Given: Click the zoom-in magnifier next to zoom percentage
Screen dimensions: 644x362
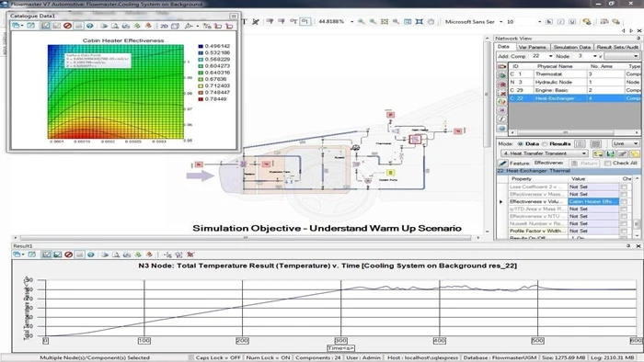Looking at the screenshot, I should (361, 21).
